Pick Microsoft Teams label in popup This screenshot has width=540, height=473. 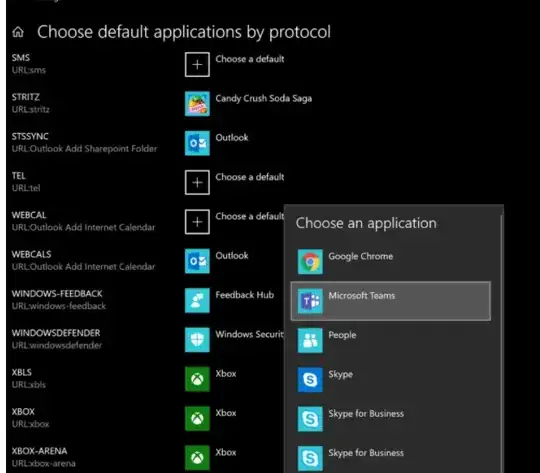pos(362,296)
